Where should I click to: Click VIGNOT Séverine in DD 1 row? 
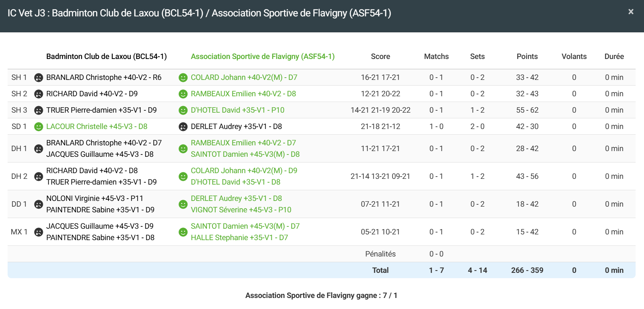point(241,210)
